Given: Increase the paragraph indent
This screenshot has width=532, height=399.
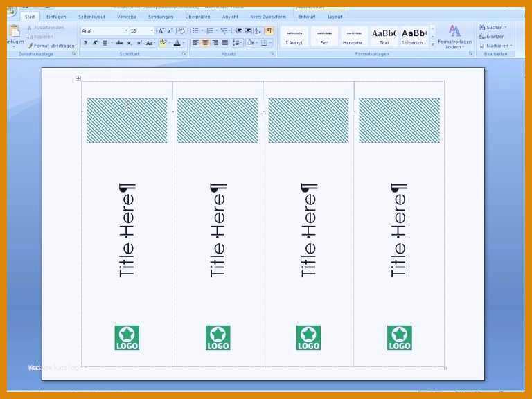Looking at the screenshot, I should click(x=248, y=31).
